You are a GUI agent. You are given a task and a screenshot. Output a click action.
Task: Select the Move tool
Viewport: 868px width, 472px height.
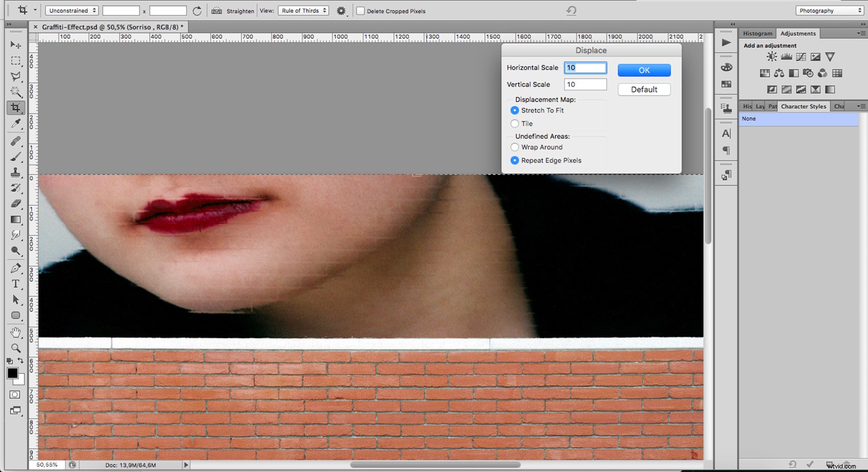[16, 45]
